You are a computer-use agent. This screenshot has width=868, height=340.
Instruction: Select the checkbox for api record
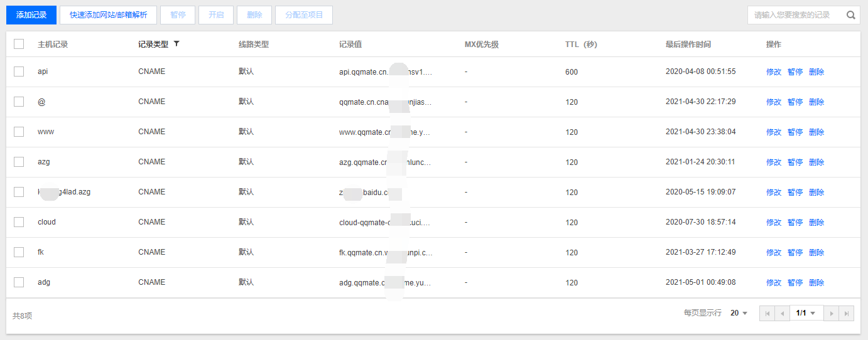pos(19,72)
